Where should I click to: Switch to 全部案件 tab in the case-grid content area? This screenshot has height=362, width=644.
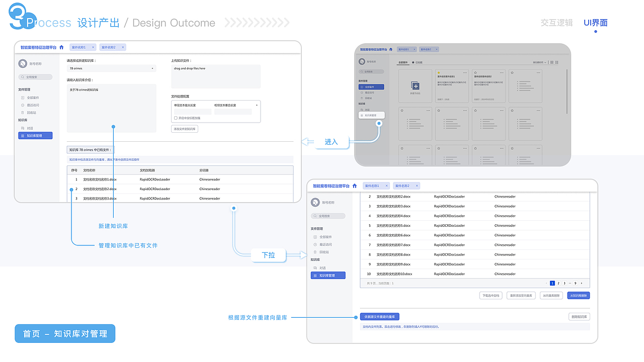tap(404, 62)
